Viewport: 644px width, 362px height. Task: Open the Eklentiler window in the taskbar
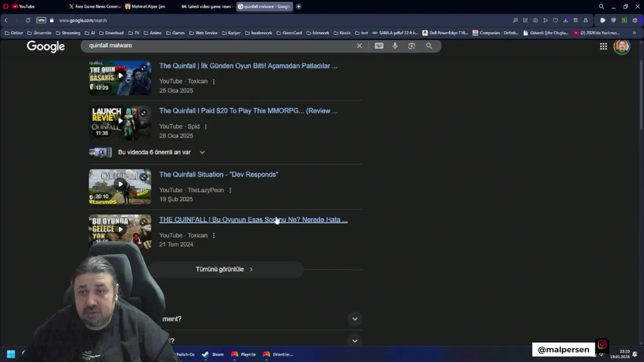278,354
